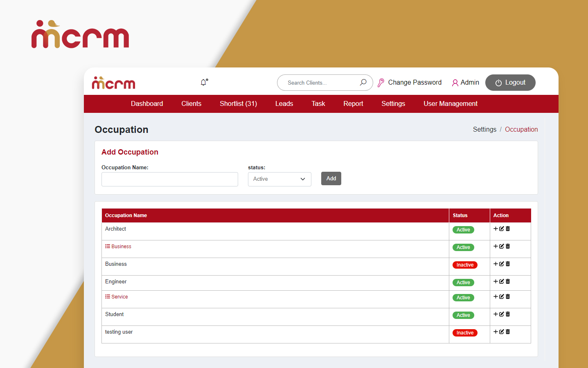Click plus icon in Architect row
The image size is (588, 368).
click(496, 229)
